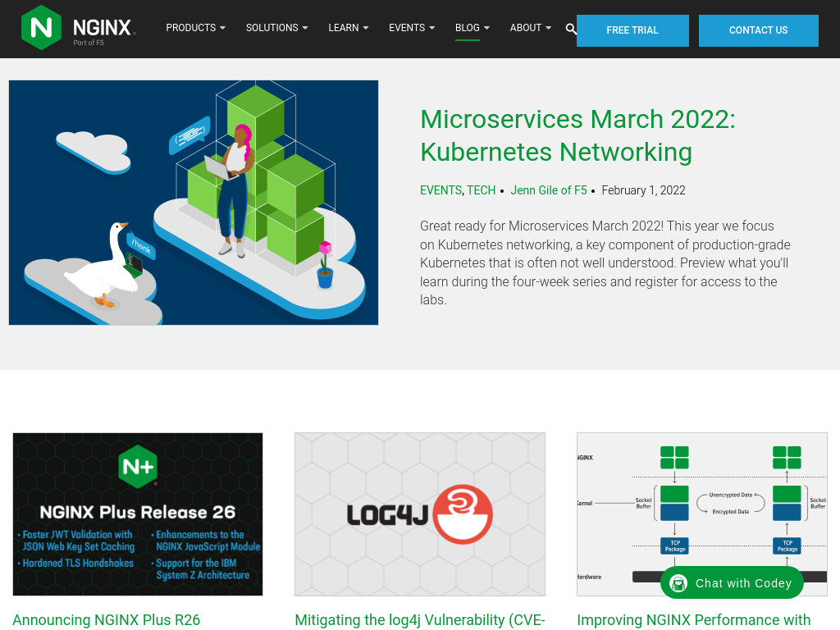Open the socket buffer diagram thumbnail
The height and width of the screenshot is (630, 840).
[702, 514]
